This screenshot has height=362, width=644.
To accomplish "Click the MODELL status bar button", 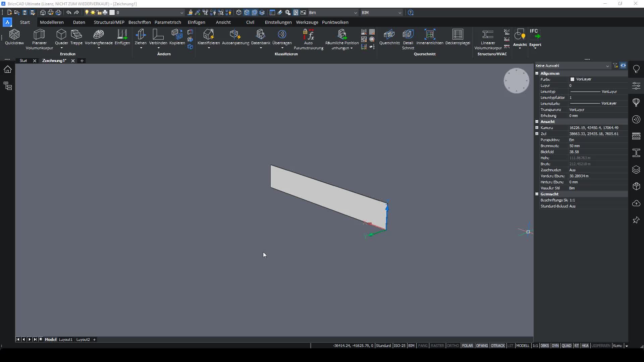I will point(523,346).
